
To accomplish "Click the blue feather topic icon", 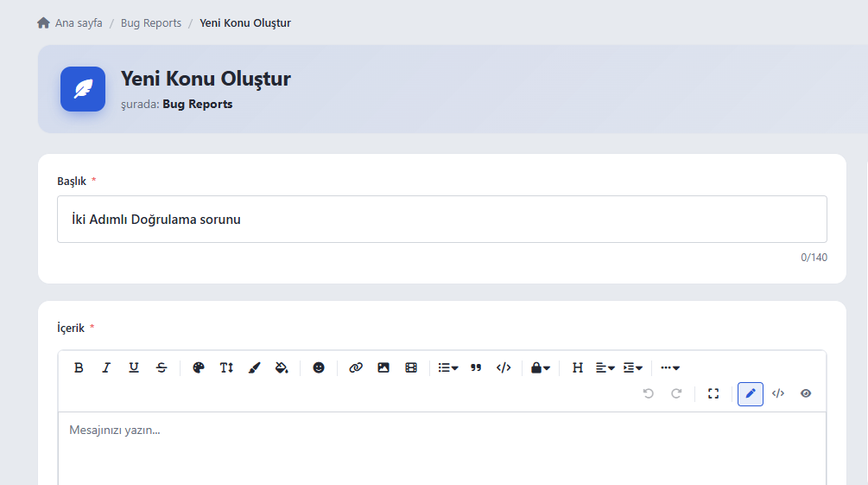I will (x=83, y=89).
